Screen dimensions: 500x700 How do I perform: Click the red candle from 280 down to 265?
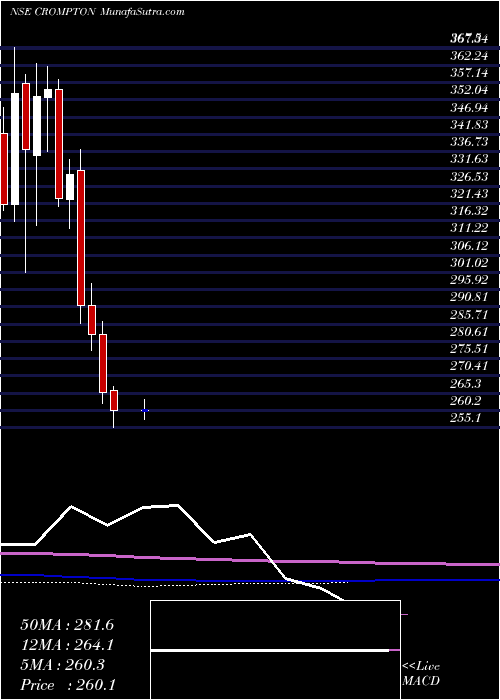point(103,363)
